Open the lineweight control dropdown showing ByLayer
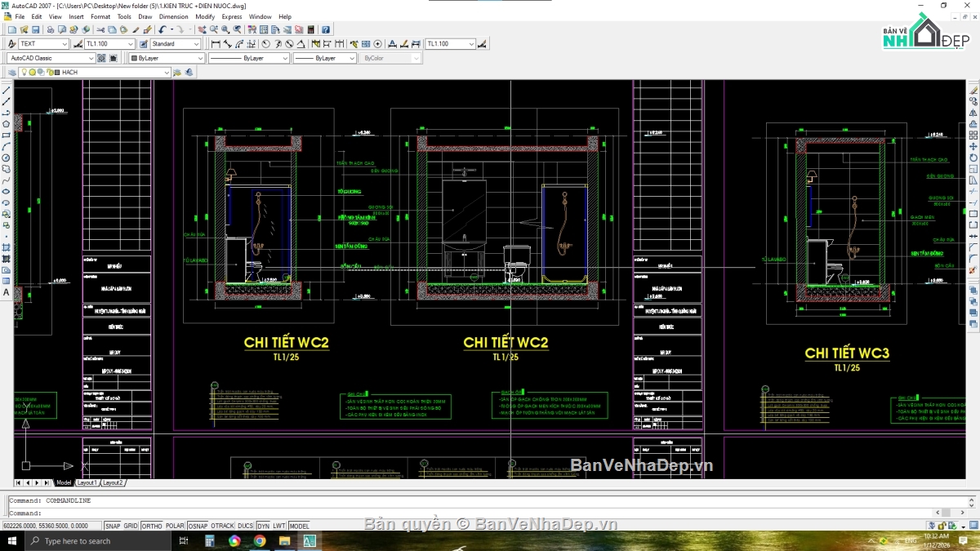The width and height of the screenshot is (980, 551). coord(325,58)
